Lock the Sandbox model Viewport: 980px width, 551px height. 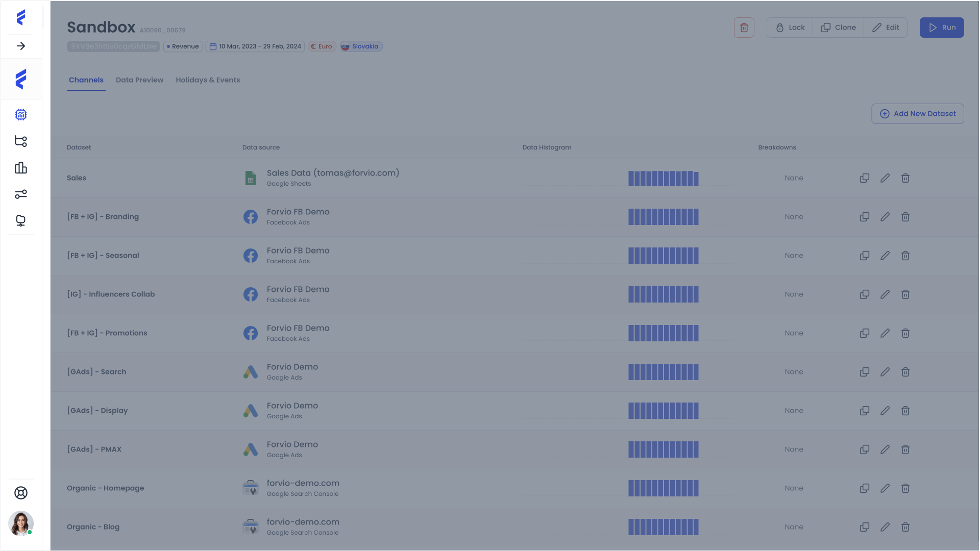(x=790, y=28)
